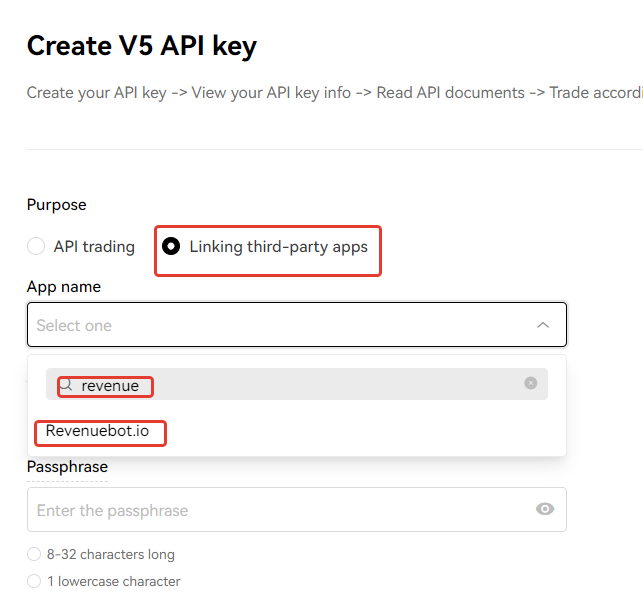Click the truncated 'Trade accordi' step text

[596, 93]
